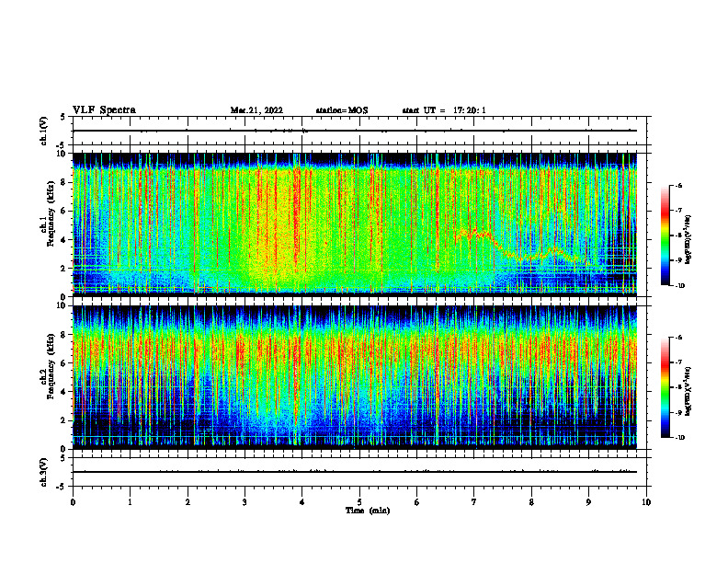This screenshot has width=728, height=563.
Task: Click the "start UT = 17:20: 1" text
Action: pyautogui.click(x=444, y=110)
